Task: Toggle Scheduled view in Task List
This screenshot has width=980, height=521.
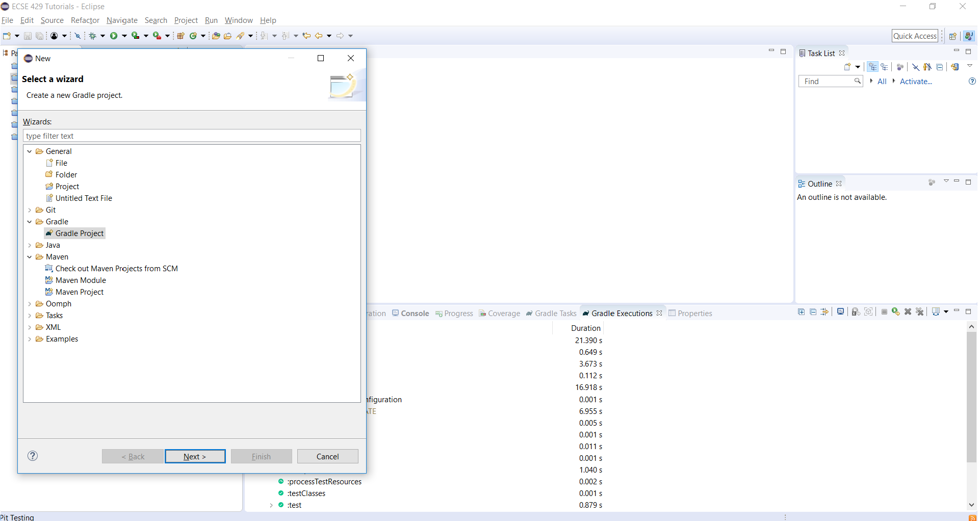Action: (885, 67)
